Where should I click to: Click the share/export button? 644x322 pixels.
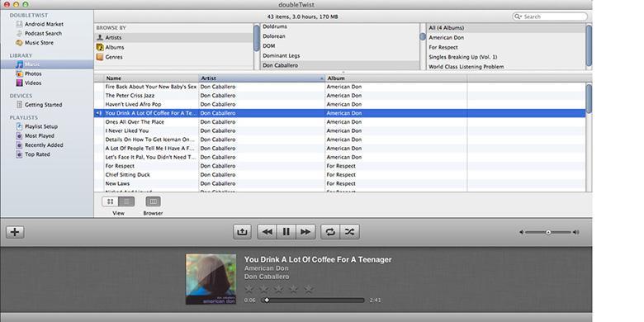[x=242, y=232]
